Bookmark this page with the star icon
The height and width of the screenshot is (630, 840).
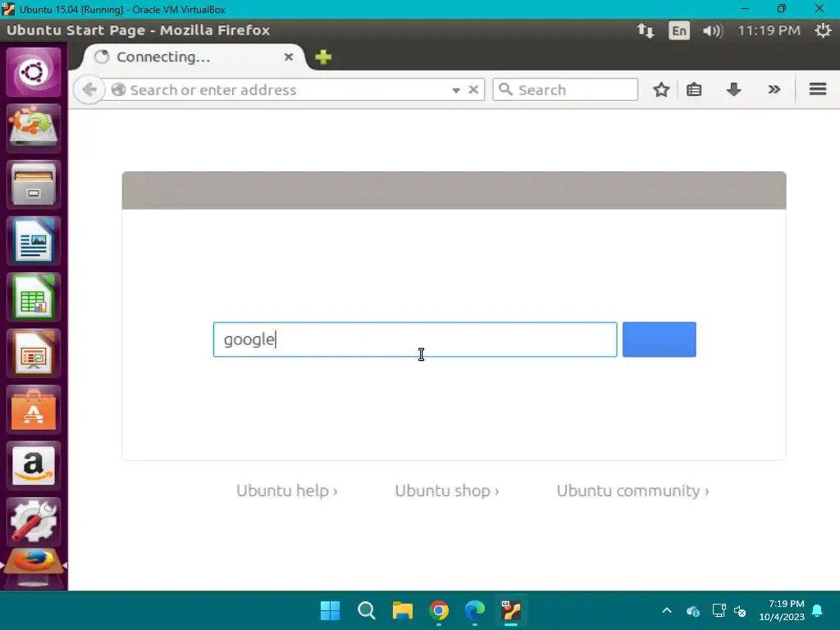tap(661, 89)
